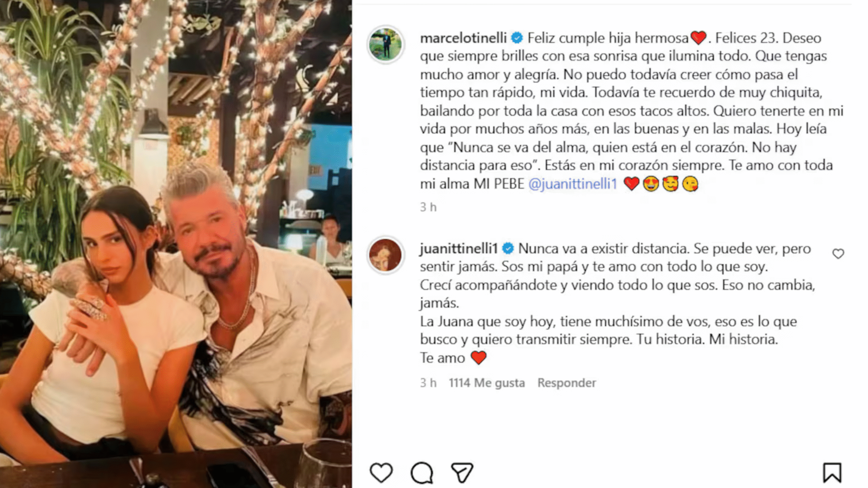Viewport: 868px width, 488px height.
Task: Click the father and daughter restaurant photo
Action: [x=176, y=244]
